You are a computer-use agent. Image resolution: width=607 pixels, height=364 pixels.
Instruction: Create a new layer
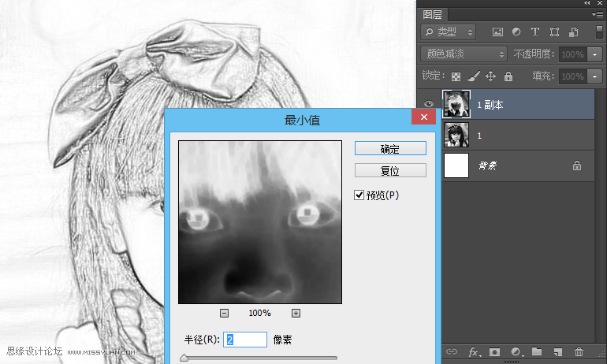[557, 352]
